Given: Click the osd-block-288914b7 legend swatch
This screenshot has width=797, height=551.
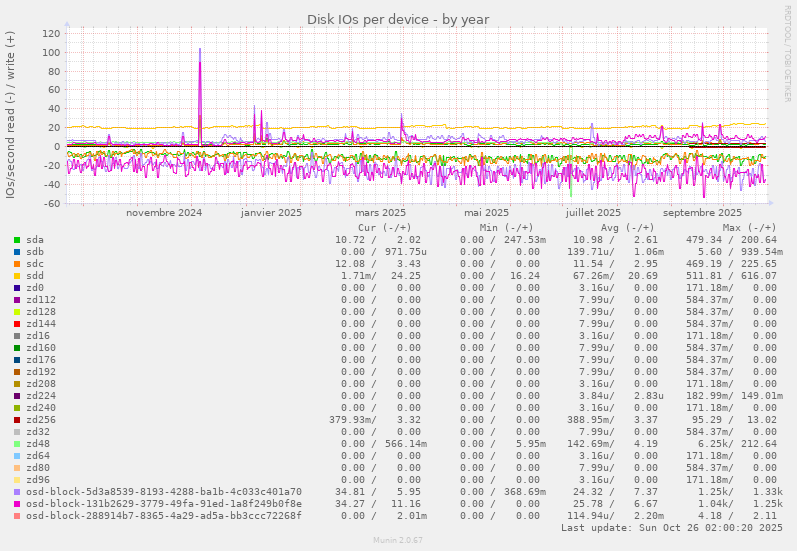Looking at the screenshot, I should pyautogui.click(x=17, y=516).
